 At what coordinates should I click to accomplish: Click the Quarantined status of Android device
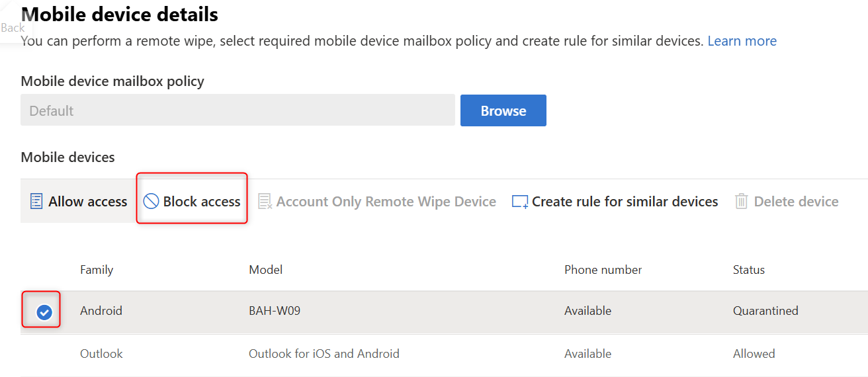[x=765, y=311]
